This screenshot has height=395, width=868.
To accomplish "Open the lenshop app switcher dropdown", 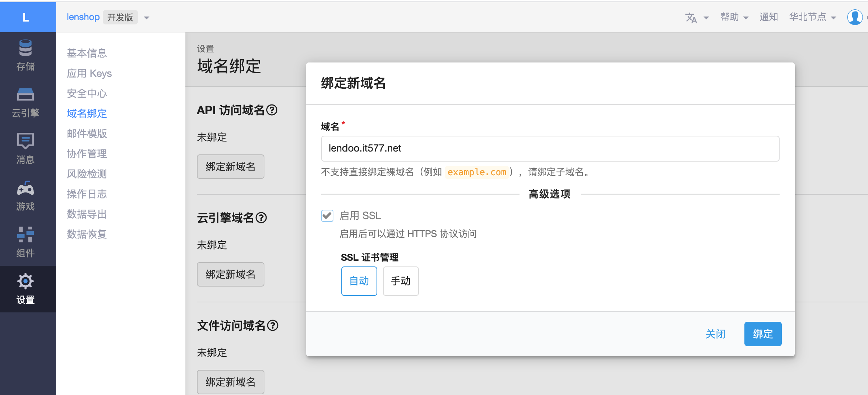I will pos(147,17).
